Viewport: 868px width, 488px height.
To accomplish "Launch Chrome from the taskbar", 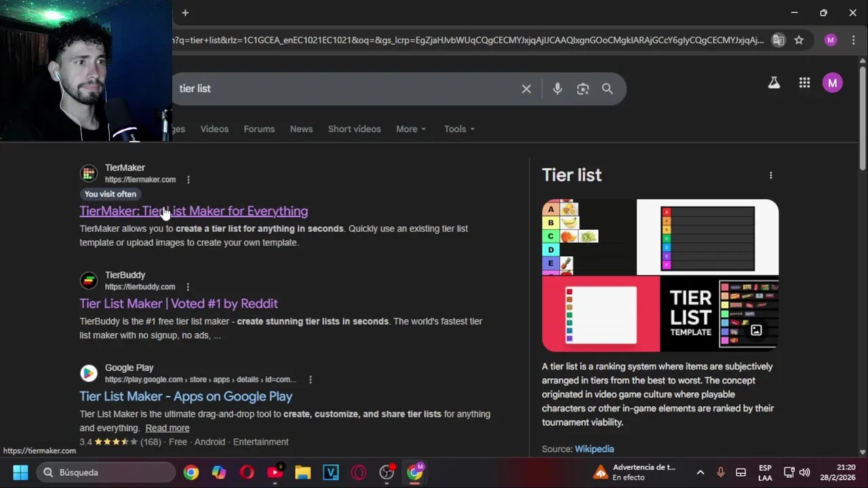I will tap(191, 472).
